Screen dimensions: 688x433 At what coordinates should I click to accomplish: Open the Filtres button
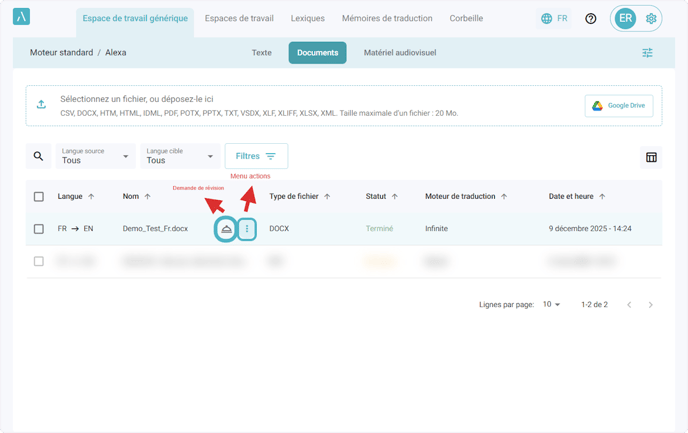click(256, 156)
